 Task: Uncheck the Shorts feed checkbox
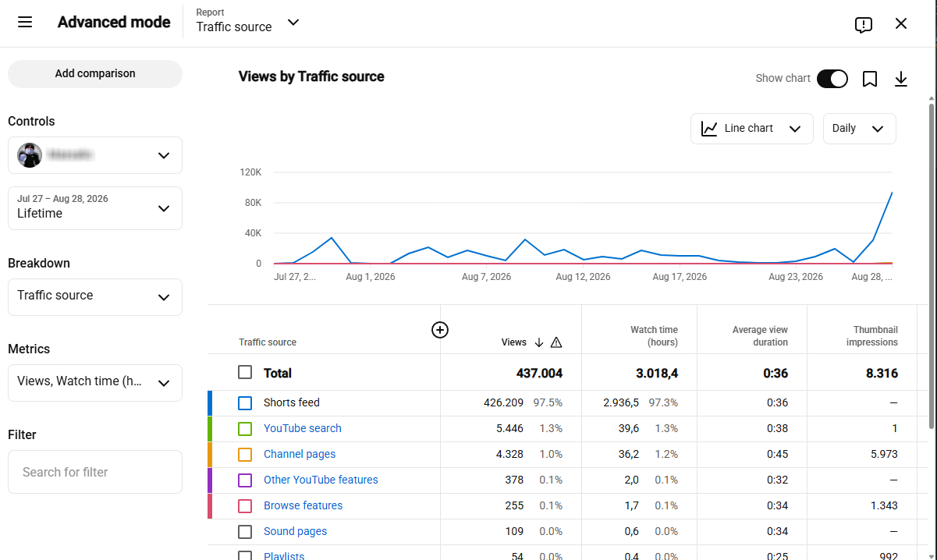(x=245, y=403)
